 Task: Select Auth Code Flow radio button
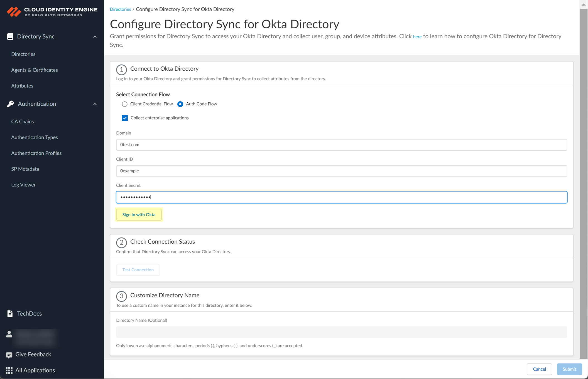pos(180,104)
